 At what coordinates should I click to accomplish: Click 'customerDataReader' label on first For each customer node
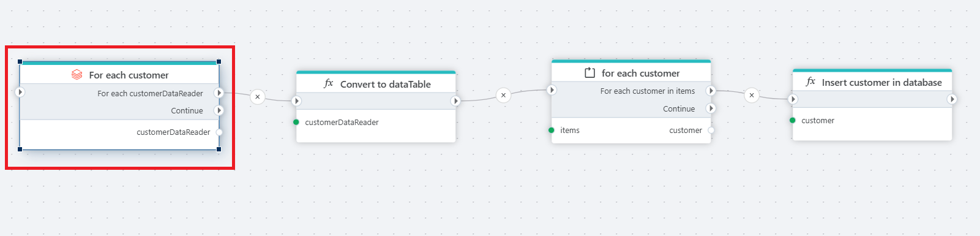point(173,132)
